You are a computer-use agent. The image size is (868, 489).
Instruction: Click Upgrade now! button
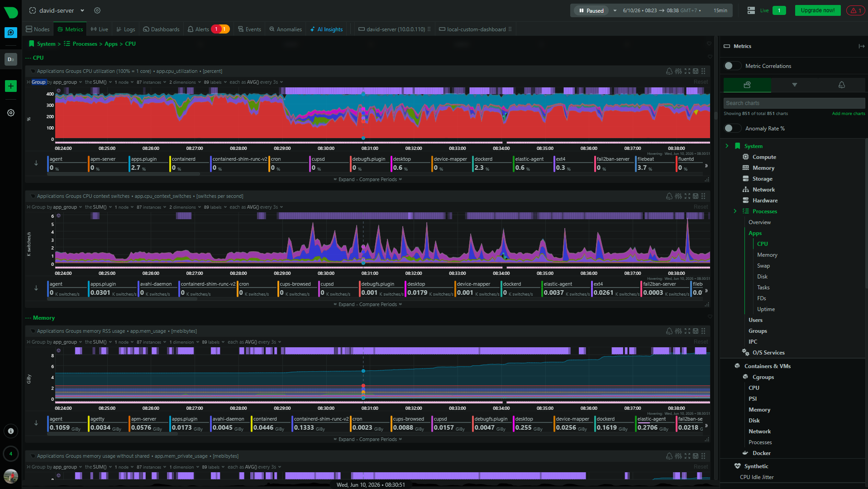[817, 10]
